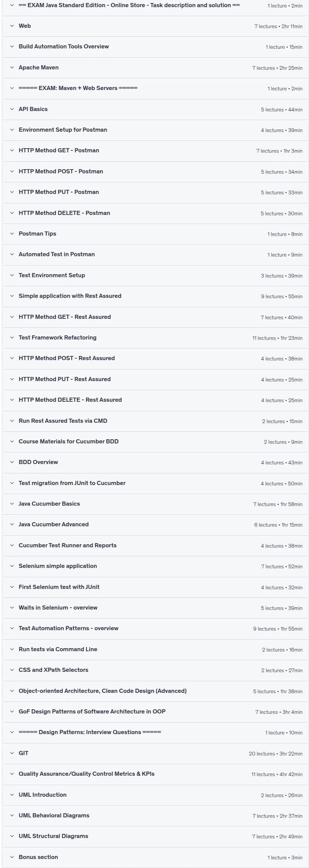Open GoF Design Patterns of Software Architecture
Viewport: 309px width, 868px height.
point(155,712)
